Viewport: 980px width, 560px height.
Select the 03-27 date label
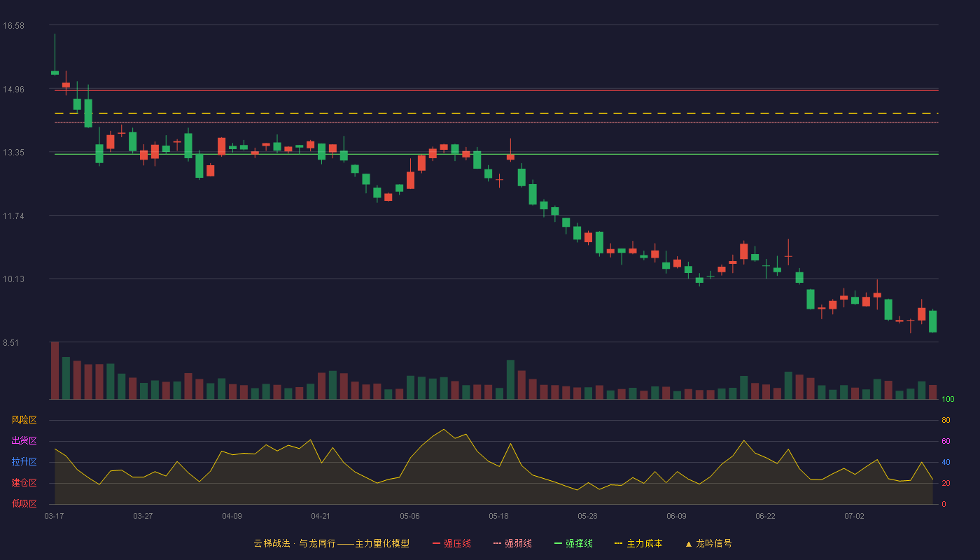[x=143, y=516]
